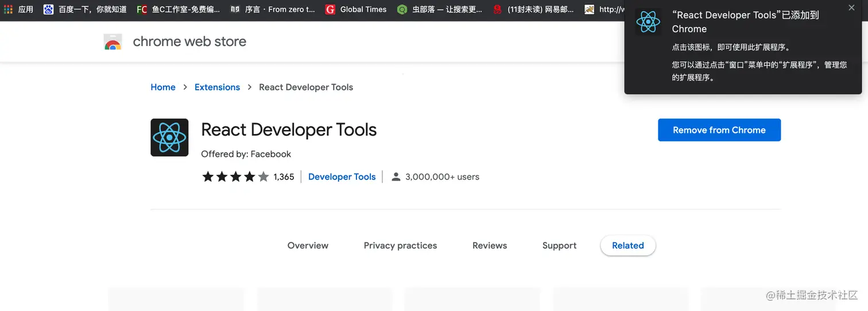The height and width of the screenshot is (311, 868).
Task: Click the star rating next to 1,365
Action: pos(235,176)
